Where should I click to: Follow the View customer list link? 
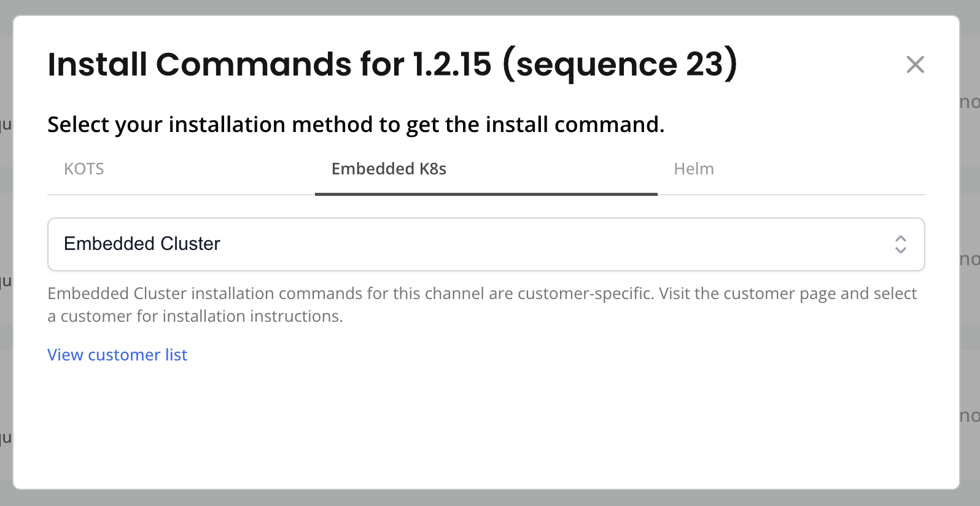point(117,355)
